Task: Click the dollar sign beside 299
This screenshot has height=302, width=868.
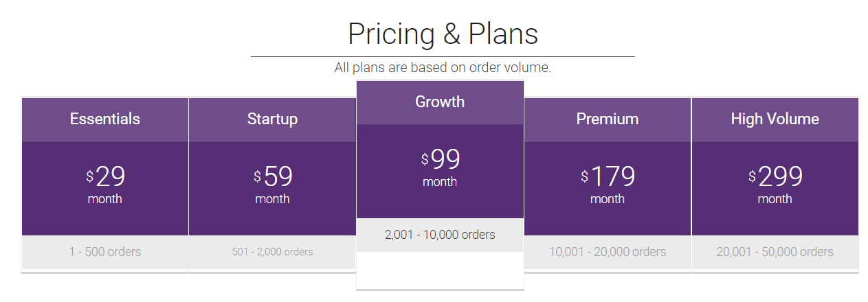Action: tap(752, 176)
